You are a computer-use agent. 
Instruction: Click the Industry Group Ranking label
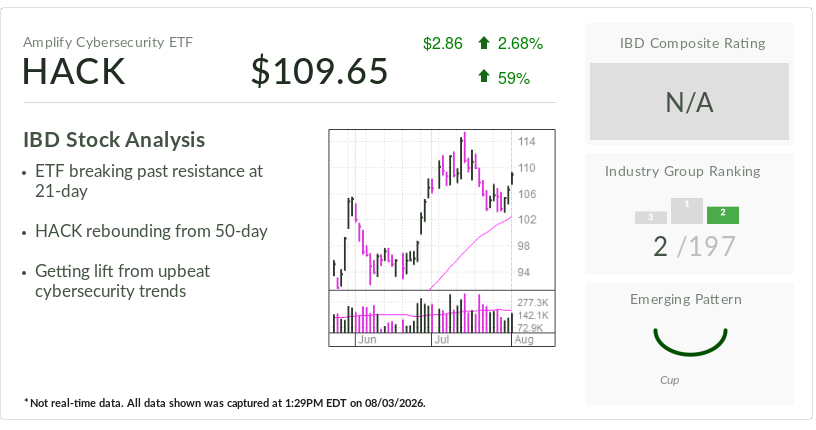click(682, 171)
